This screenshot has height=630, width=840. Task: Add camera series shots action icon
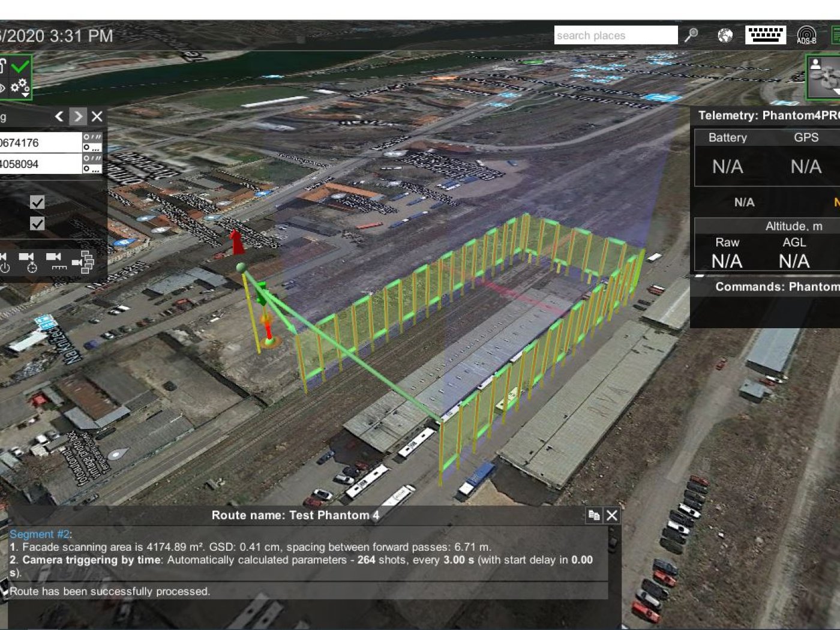83,262
